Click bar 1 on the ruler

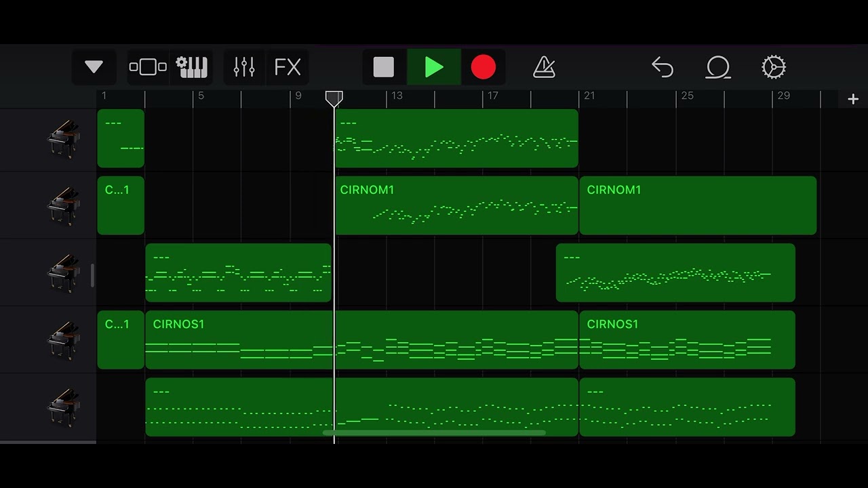click(104, 96)
